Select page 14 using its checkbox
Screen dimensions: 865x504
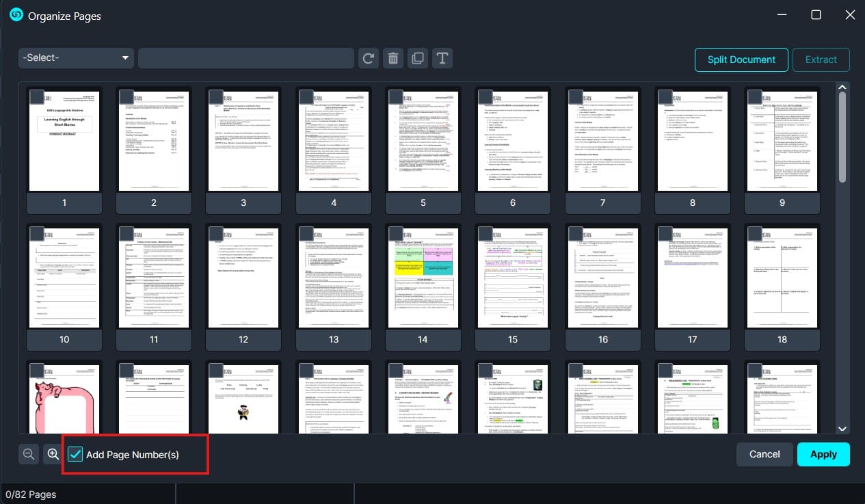click(x=397, y=234)
